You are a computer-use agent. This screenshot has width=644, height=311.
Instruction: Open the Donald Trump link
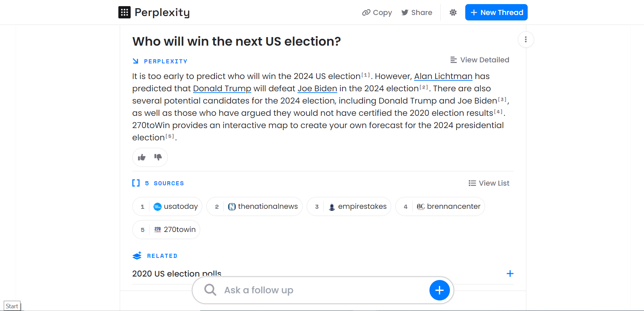pos(222,89)
